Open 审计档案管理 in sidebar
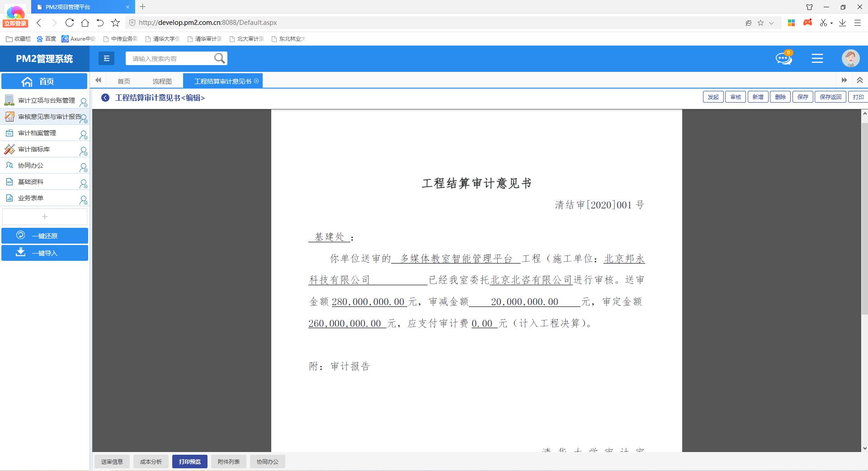This screenshot has height=471, width=868. [37, 133]
